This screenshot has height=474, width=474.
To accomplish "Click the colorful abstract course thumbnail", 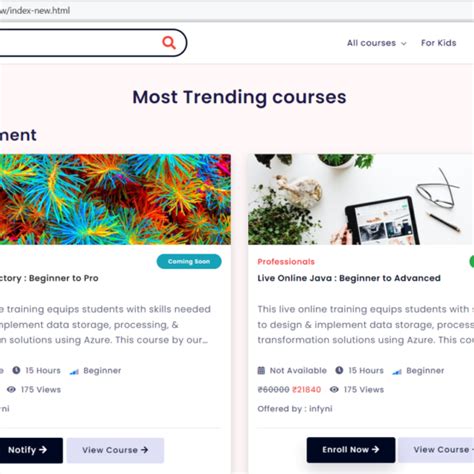I will pyautogui.click(x=115, y=199).
